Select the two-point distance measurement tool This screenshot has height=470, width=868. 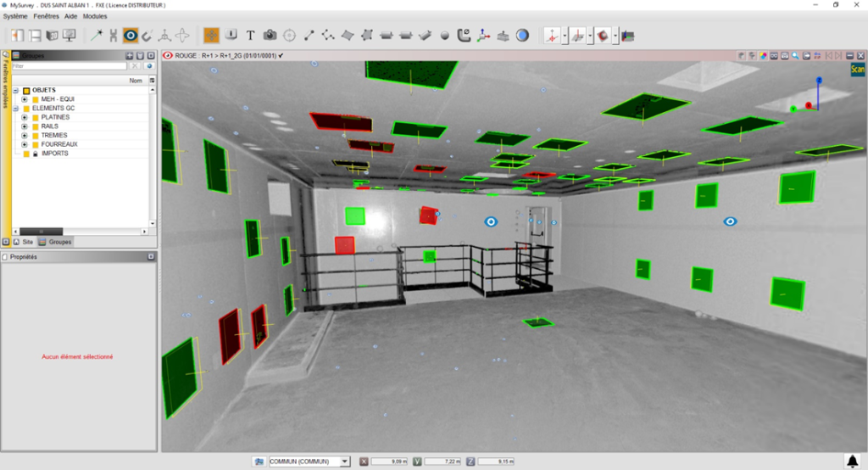pos(309,36)
